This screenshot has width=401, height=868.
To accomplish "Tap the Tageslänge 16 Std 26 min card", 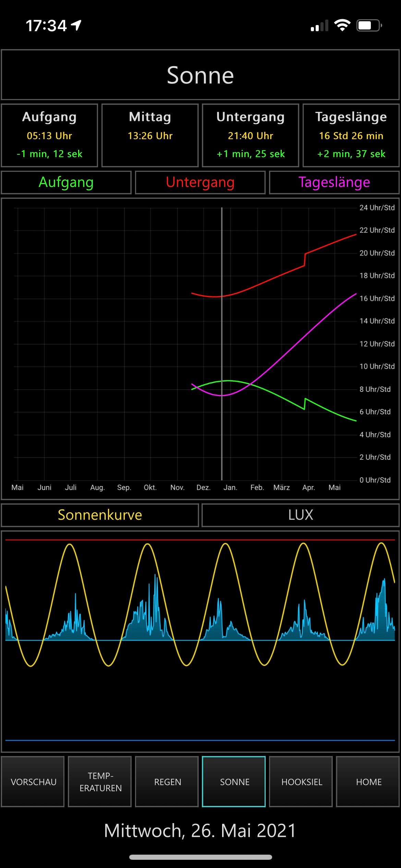I will pos(351,135).
